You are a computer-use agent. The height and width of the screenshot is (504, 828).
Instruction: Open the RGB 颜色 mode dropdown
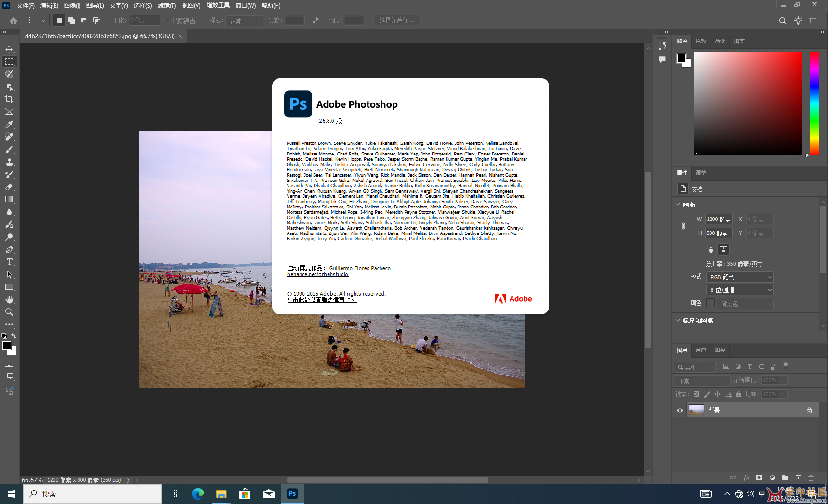pos(739,277)
